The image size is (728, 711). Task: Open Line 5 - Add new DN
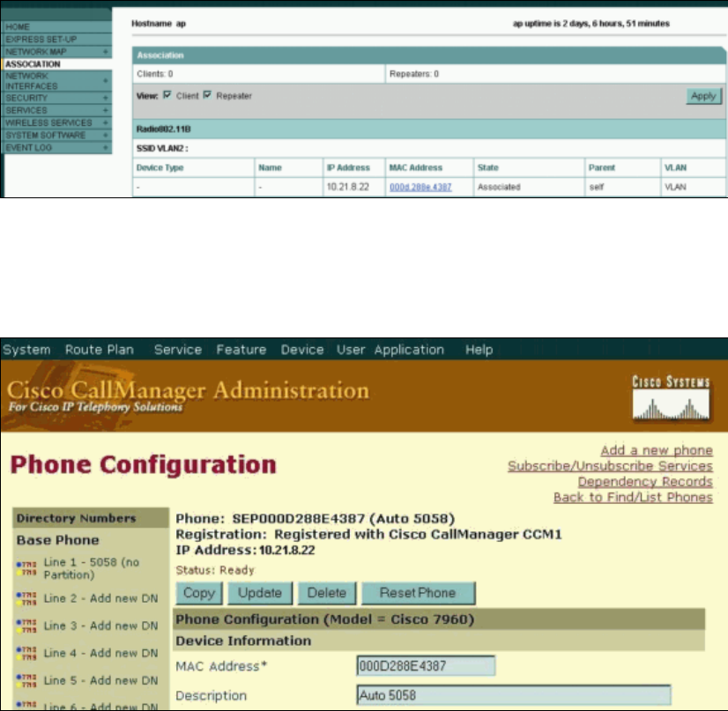click(100, 681)
